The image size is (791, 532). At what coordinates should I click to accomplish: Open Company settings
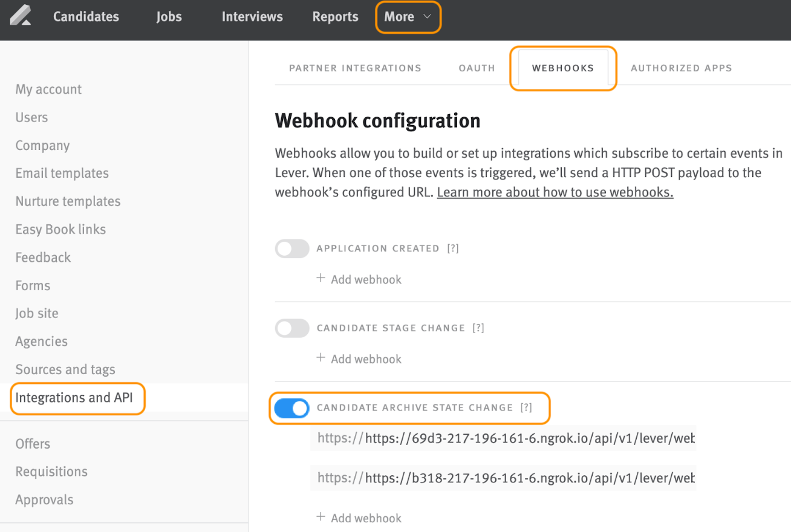42,146
